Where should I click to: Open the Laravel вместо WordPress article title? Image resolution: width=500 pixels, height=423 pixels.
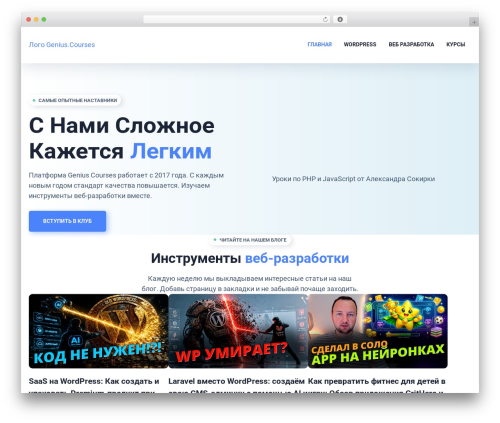click(x=236, y=385)
